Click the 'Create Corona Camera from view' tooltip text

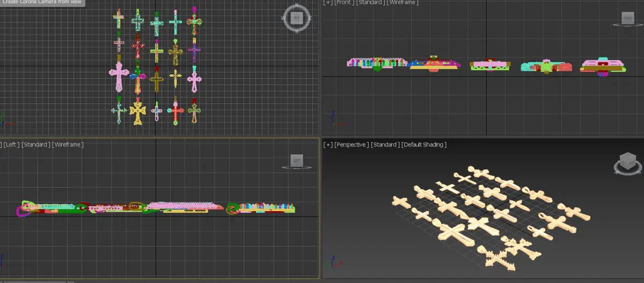point(42,2)
